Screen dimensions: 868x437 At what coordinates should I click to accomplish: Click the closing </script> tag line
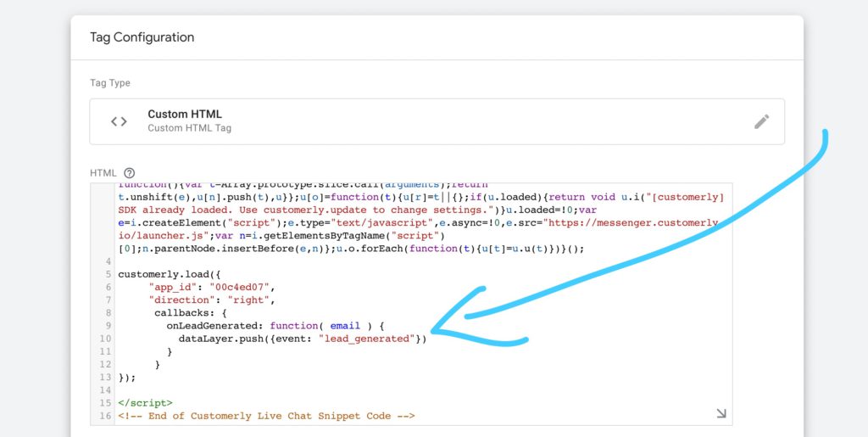pyautogui.click(x=145, y=403)
